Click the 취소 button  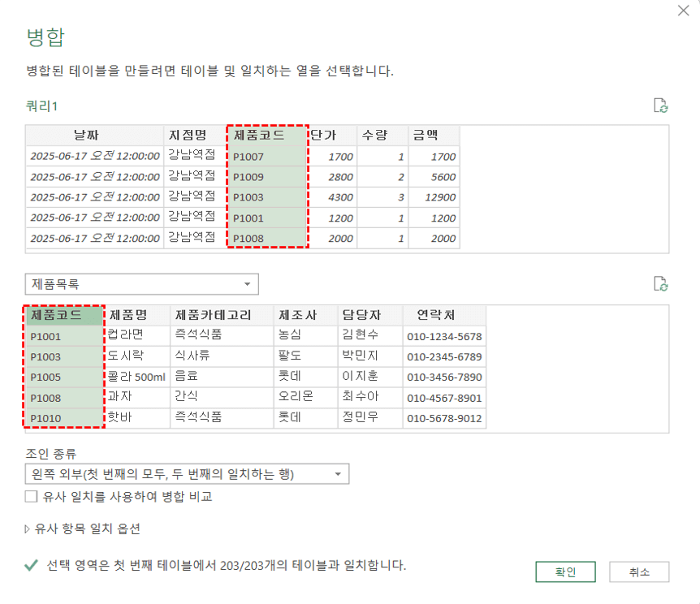click(x=638, y=572)
